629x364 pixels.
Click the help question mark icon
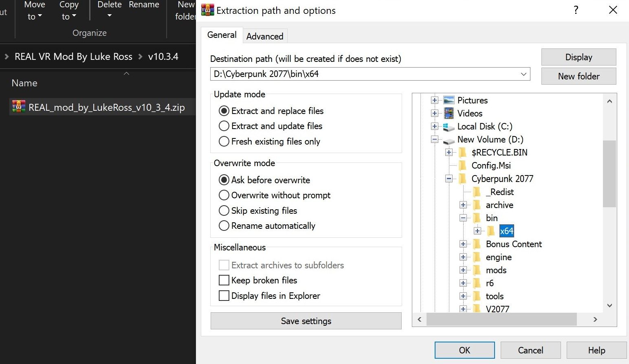click(576, 10)
